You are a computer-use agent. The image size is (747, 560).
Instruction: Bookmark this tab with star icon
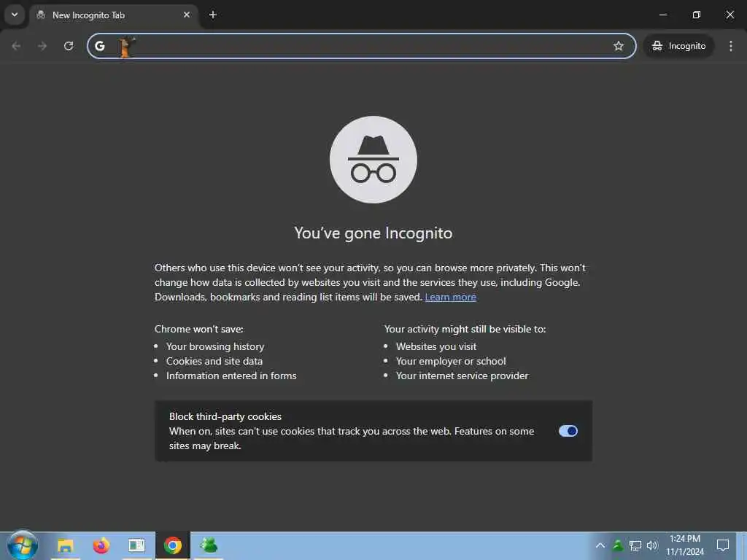point(619,46)
